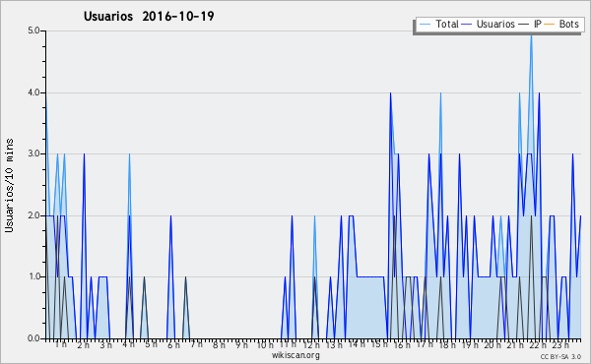591x364 pixels.
Task: Click the Usuarios/10 mins y-axis title
Action: tap(9, 185)
